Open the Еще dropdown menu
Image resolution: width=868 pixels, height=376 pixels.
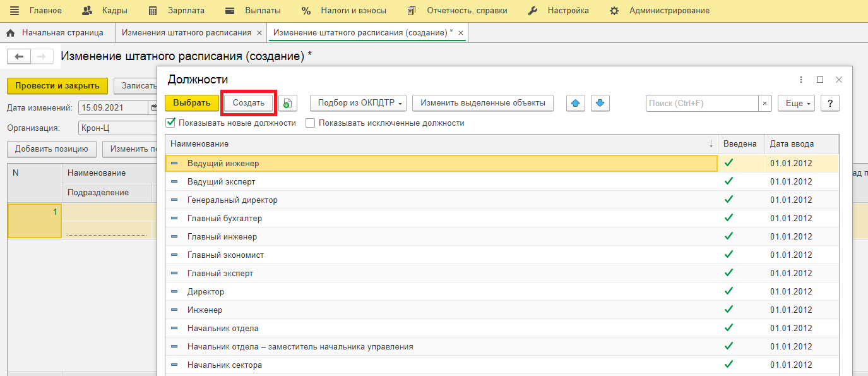click(796, 103)
